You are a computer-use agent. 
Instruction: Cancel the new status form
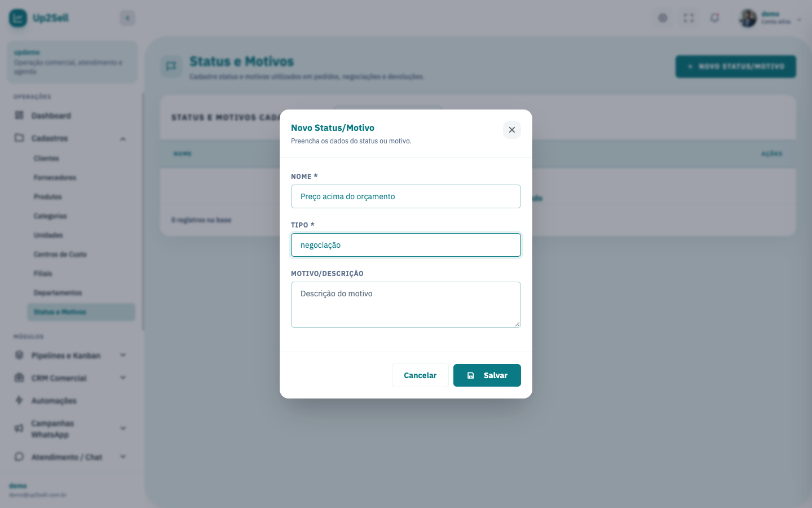click(420, 375)
